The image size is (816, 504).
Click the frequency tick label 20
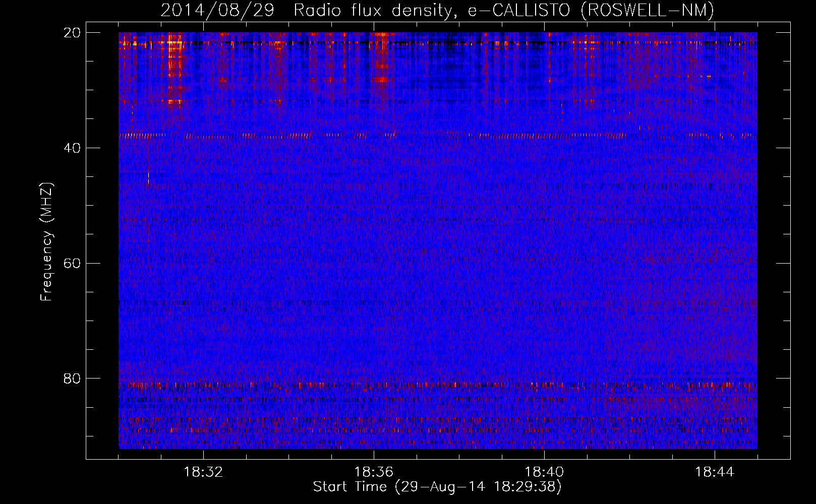click(x=72, y=33)
